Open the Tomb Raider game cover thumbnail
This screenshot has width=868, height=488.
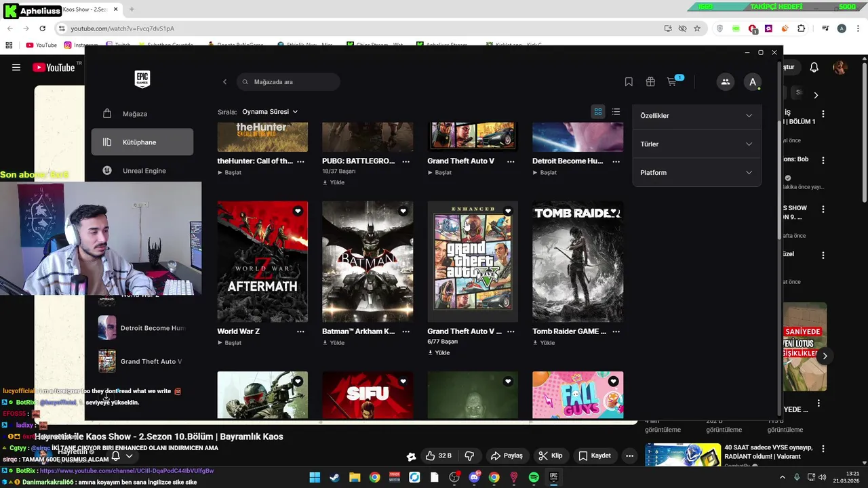coord(578,262)
